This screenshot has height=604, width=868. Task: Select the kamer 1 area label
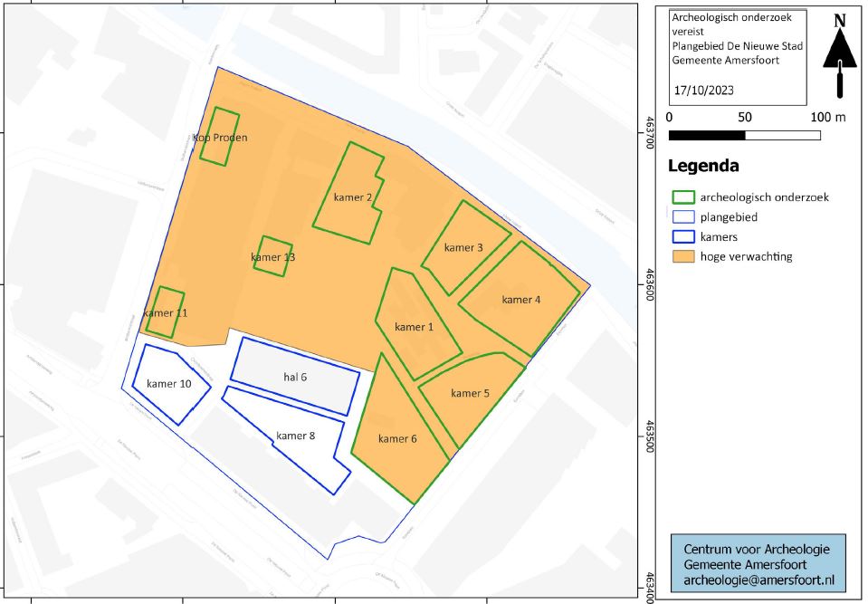coord(415,327)
